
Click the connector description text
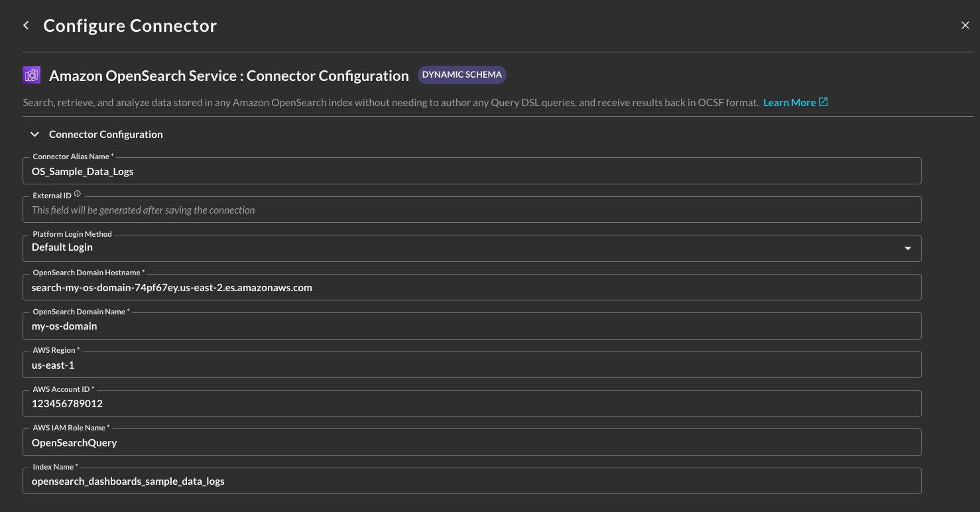(x=391, y=103)
